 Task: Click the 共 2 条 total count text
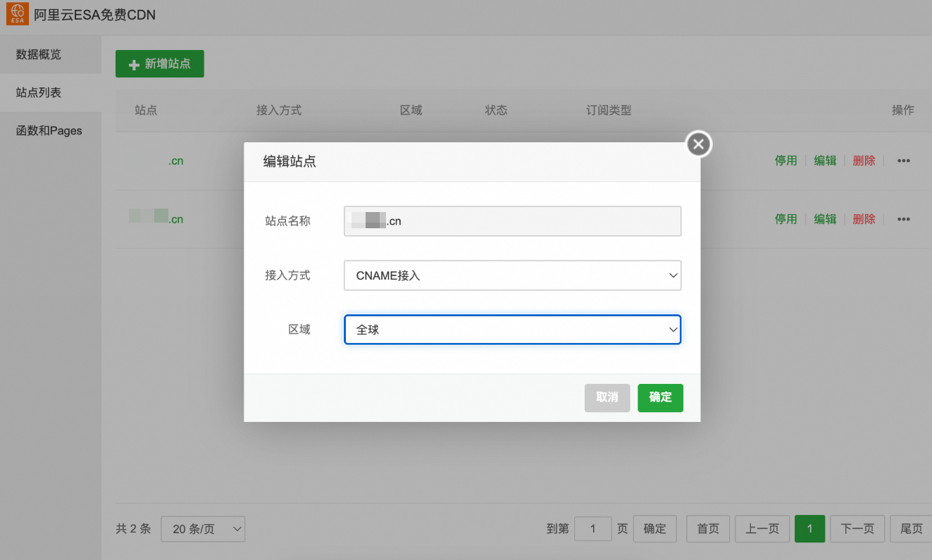coord(133,529)
